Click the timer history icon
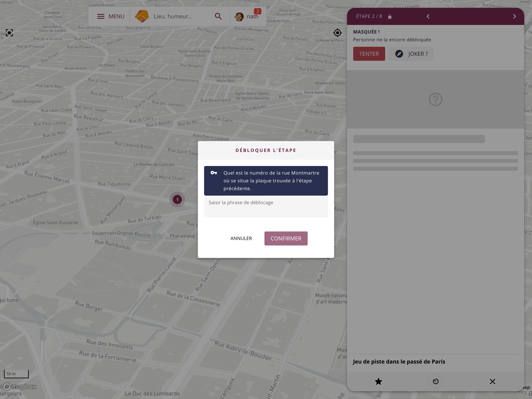 [x=436, y=381]
